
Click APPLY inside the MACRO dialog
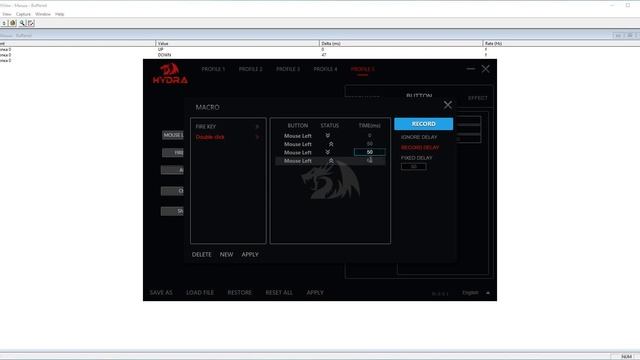click(250, 254)
